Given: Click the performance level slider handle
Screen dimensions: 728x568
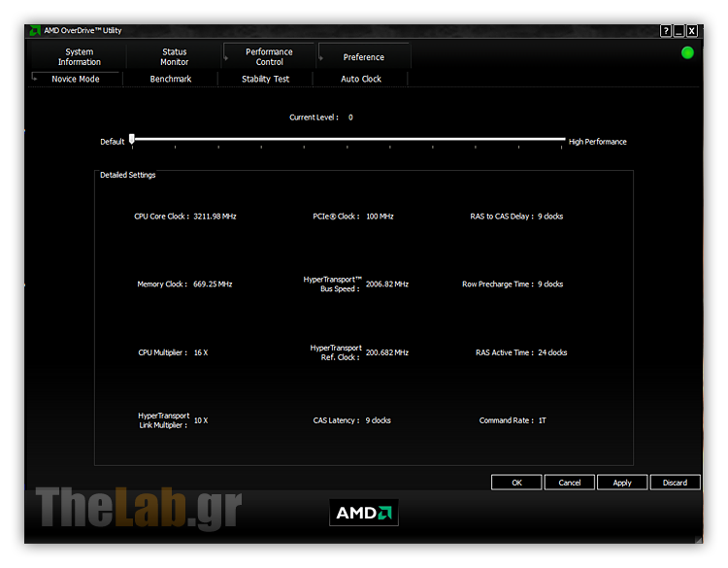Looking at the screenshot, I should point(132,139).
